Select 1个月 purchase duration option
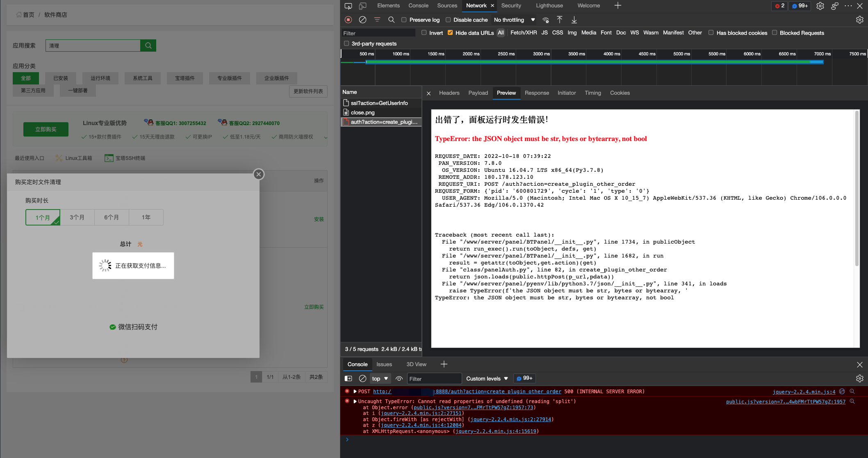 pos(43,217)
